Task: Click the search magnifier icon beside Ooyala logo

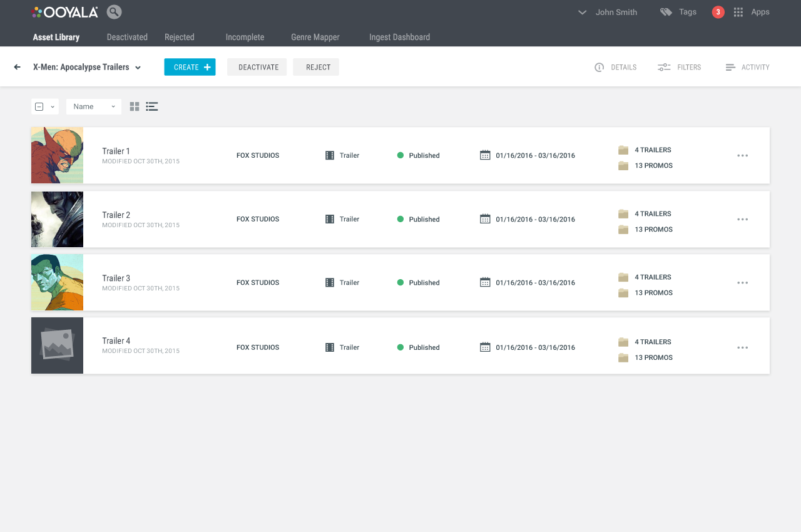Action: (x=114, y=12)
